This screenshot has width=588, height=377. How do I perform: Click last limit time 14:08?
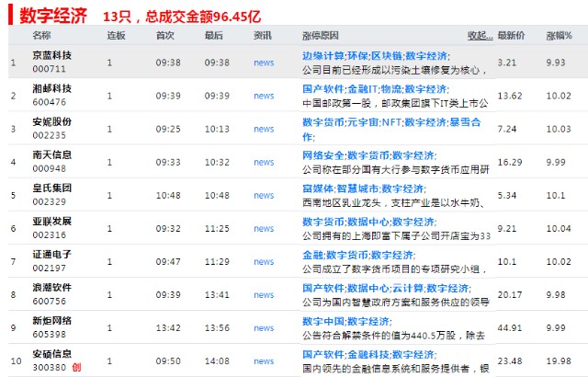(x=217, y=361)
